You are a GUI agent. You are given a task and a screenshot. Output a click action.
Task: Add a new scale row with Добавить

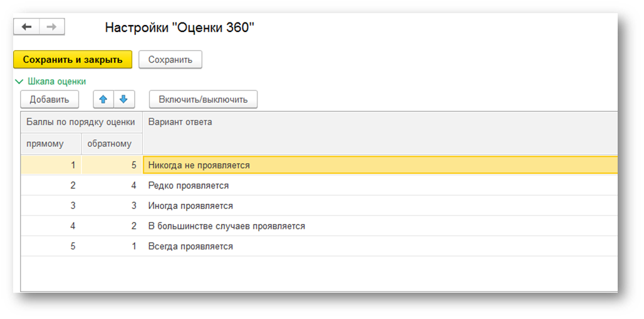coord(49,99)
